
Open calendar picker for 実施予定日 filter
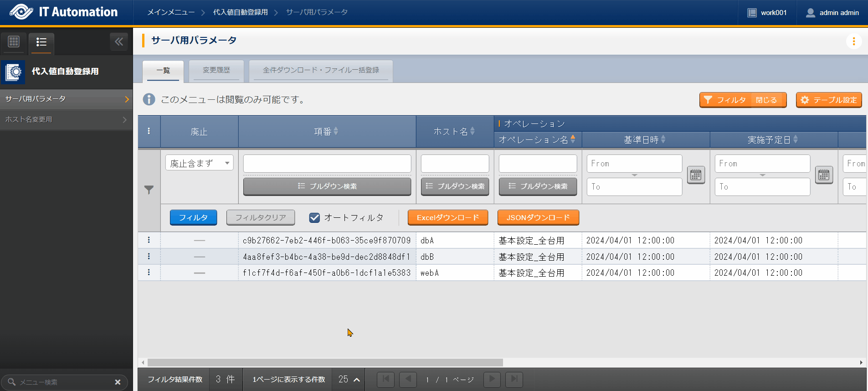(823, 175)
